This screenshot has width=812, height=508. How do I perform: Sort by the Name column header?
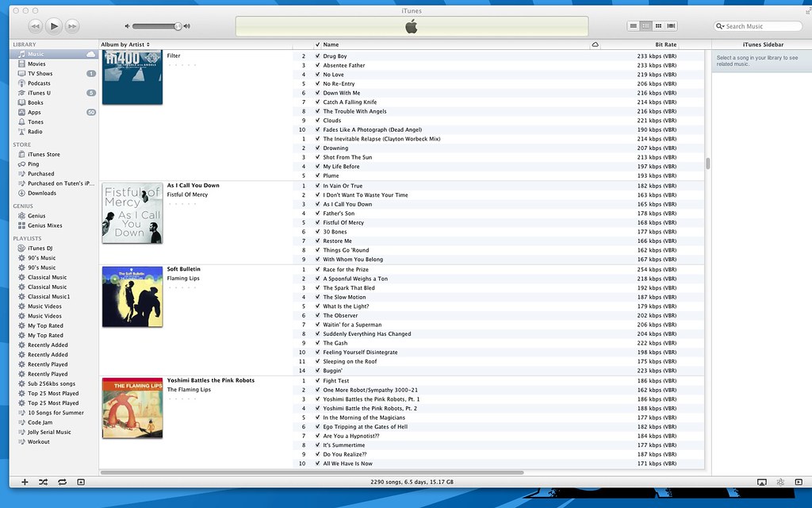coord(331,44)
